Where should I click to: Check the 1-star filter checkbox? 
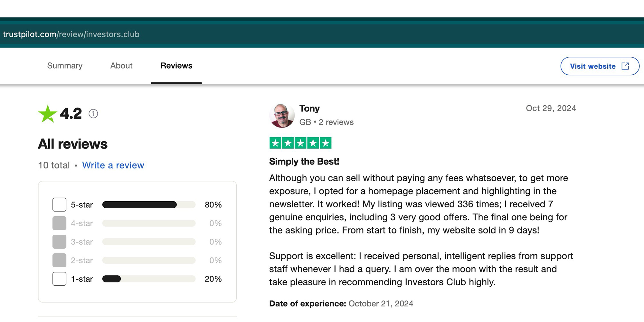tap(59, 279)
